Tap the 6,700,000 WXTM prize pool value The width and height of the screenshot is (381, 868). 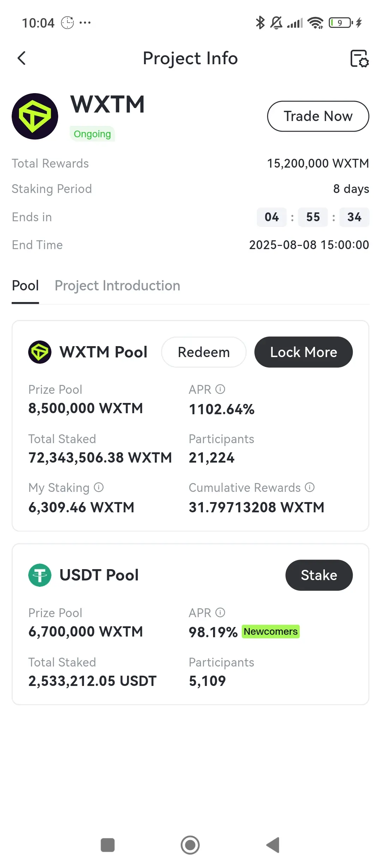86,632
